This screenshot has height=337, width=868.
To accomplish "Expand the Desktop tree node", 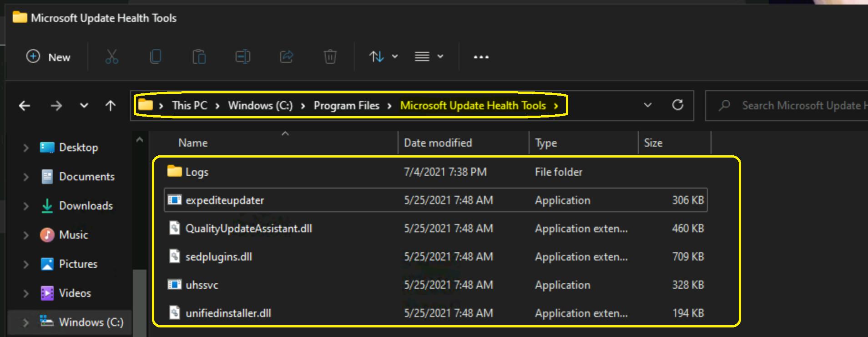I will coord(26,148).
